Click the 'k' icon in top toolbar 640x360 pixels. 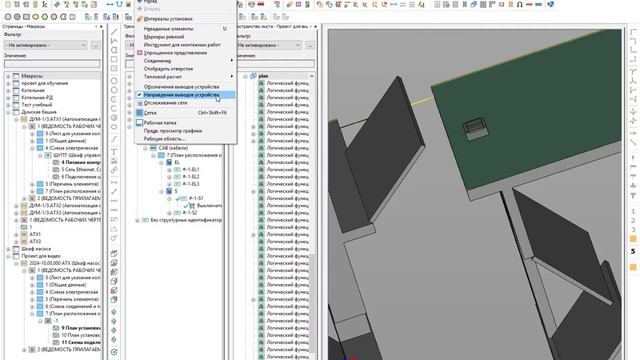[x=44, y=4]
